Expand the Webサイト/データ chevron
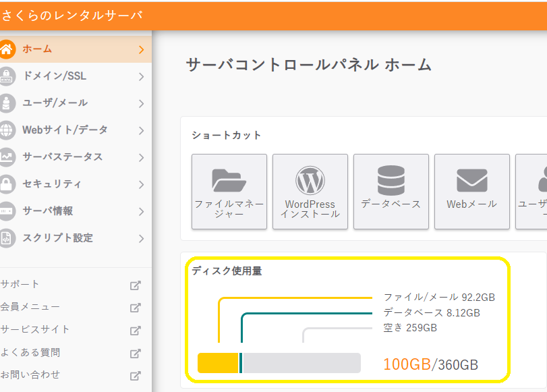The height and width of the screenshot is (392, 547). pyautogui.click(x=141, y=130)
